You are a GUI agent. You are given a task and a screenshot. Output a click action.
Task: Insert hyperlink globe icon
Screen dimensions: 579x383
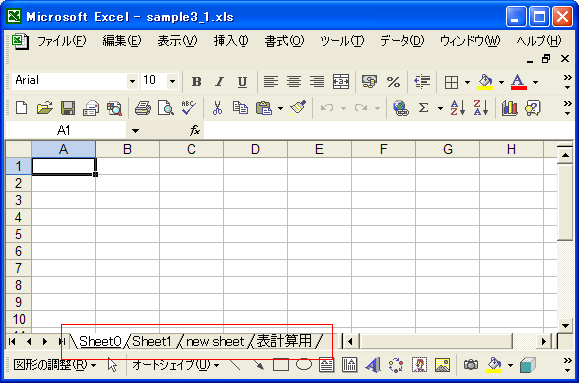pos(401,108)
